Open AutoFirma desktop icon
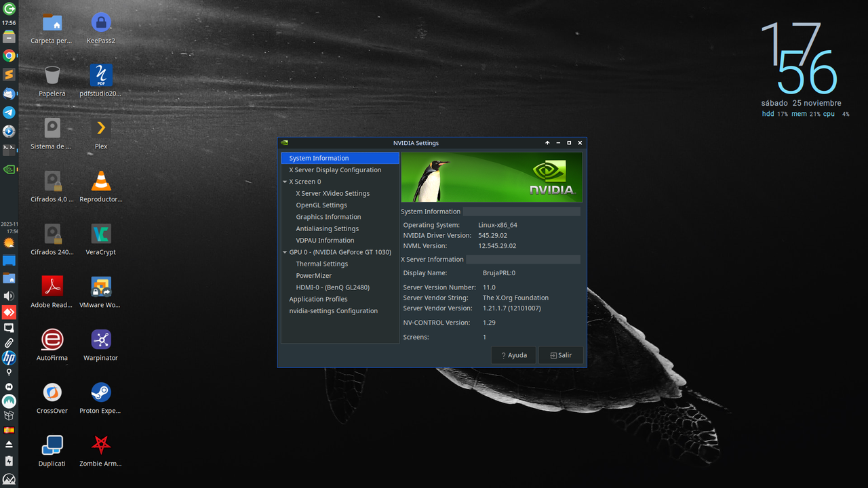The image size is (868, 488). [52, 340]
